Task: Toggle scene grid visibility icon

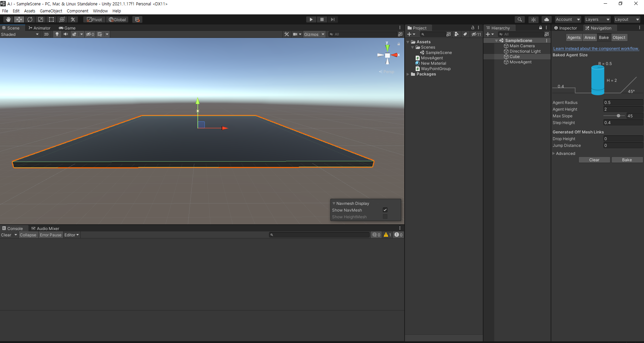Action: [x=100, y=34]
